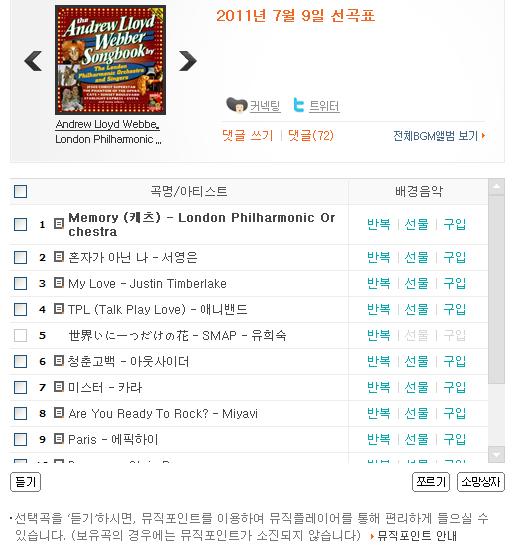Open lyrics icon for 미스터 - 카라
This screenshot has height=549, width=514.
click(x=59, y=387)
